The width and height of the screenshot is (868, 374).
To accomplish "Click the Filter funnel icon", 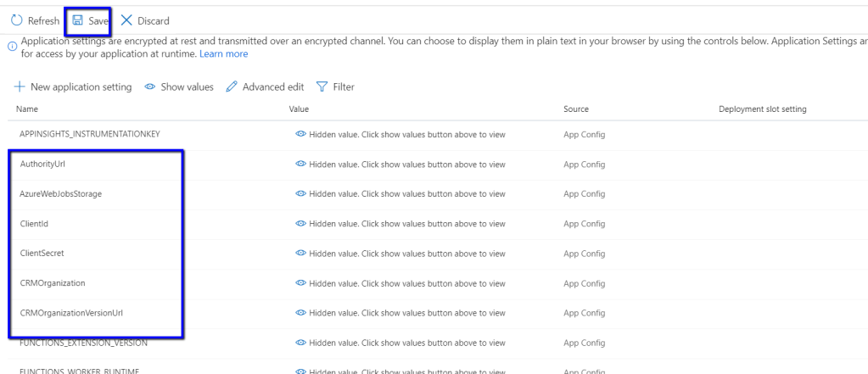I will tap(322, 87).
